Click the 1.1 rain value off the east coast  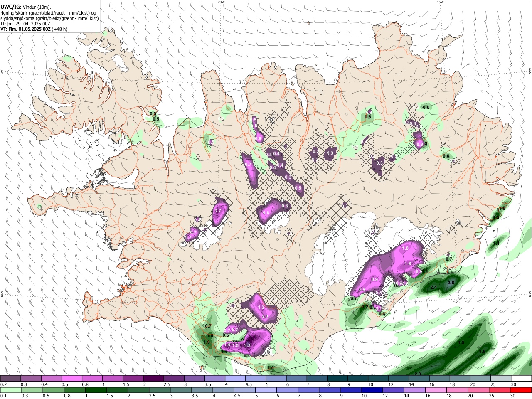(x=496, y=243)
